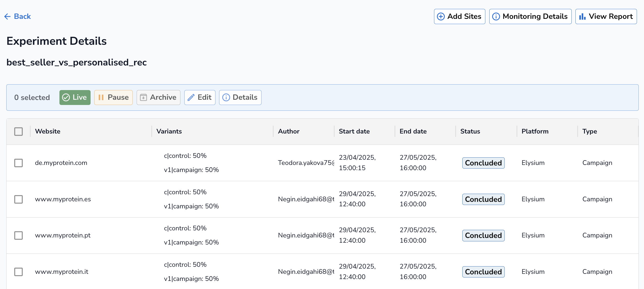Archive the selected sites

(158, 97)
